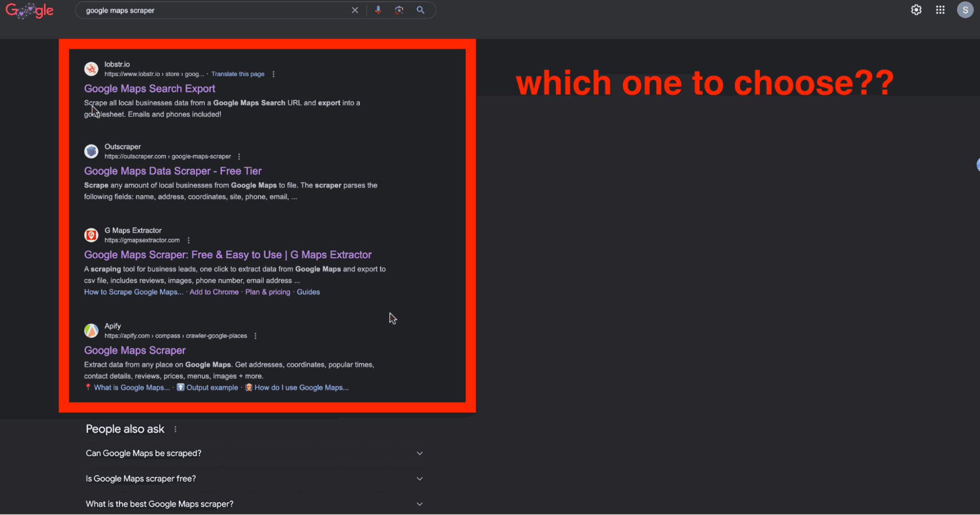Click the lobstr.io favicon
This screenshot has height=515, width=980.
[91, 69]
